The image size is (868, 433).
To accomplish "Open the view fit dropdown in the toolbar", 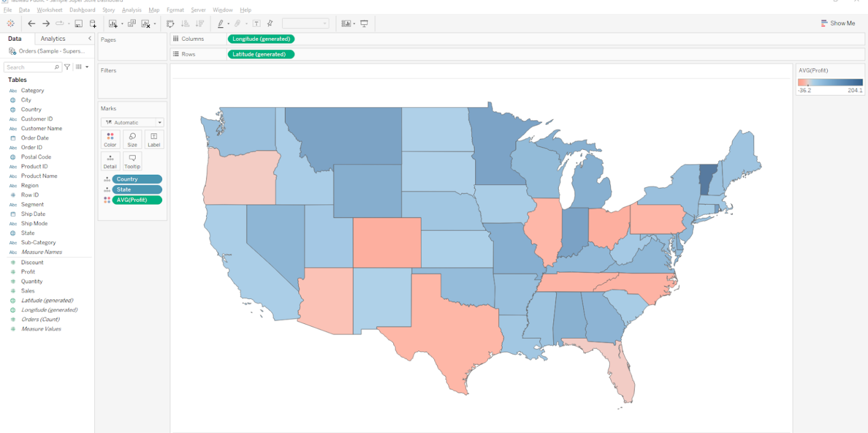I will click(x=324, y=23).
